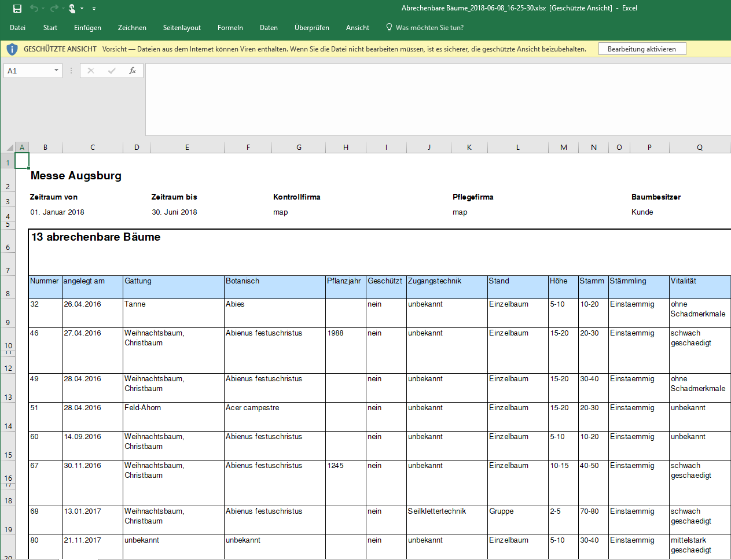The width and height of the screenshot is (731, 560).
Task: Click the Save icon in quick access toolbar
Action: 17,9
